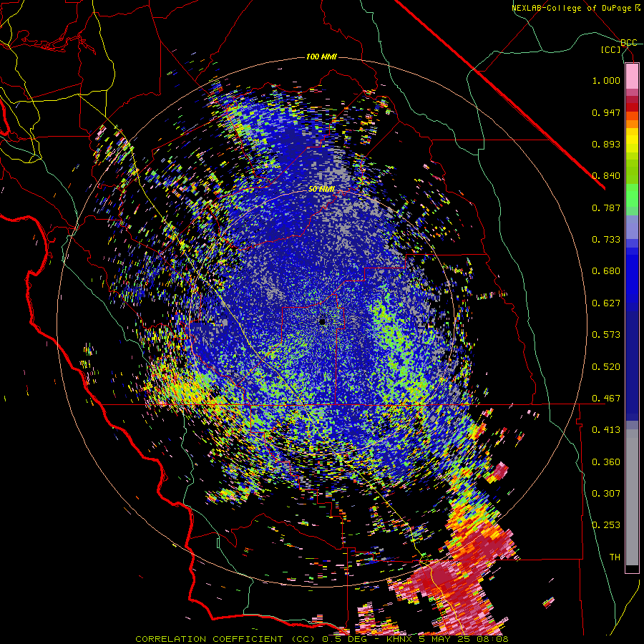The width and height of the screenshot is (644, 644).
Task: Select the 0.573 scale value
Action: [606, 335]
